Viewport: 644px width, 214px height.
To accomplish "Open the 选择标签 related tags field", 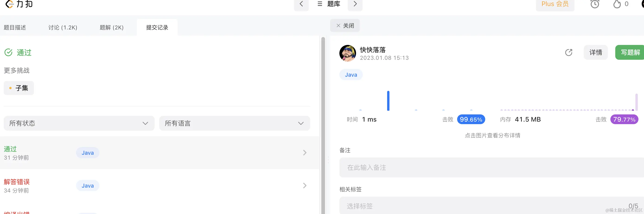I will (491, 205).
